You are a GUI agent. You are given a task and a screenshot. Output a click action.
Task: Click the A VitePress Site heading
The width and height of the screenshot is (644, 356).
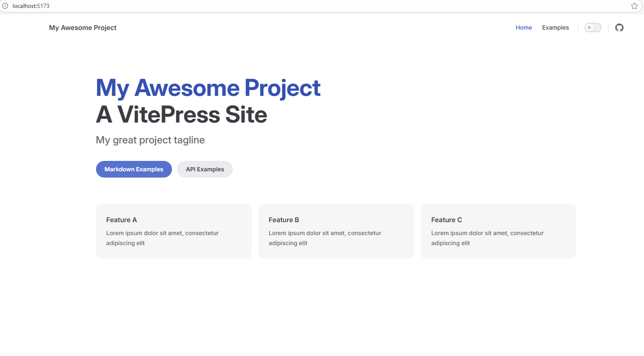tap(182, 115)
